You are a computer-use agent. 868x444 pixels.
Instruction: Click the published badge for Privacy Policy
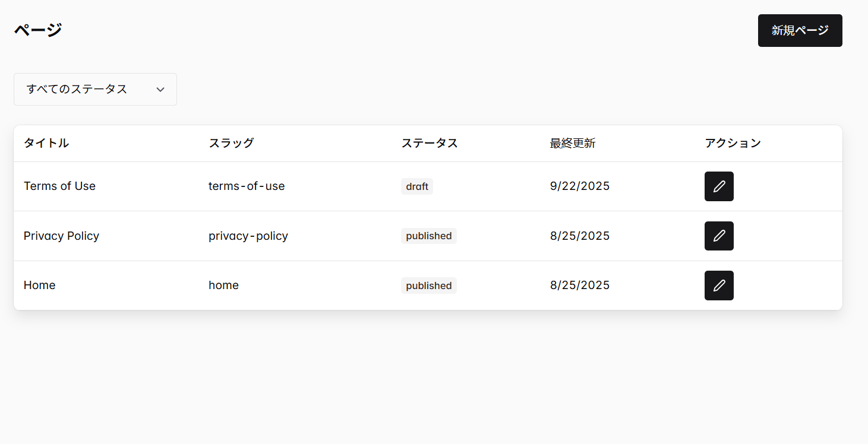pos(428,236)
